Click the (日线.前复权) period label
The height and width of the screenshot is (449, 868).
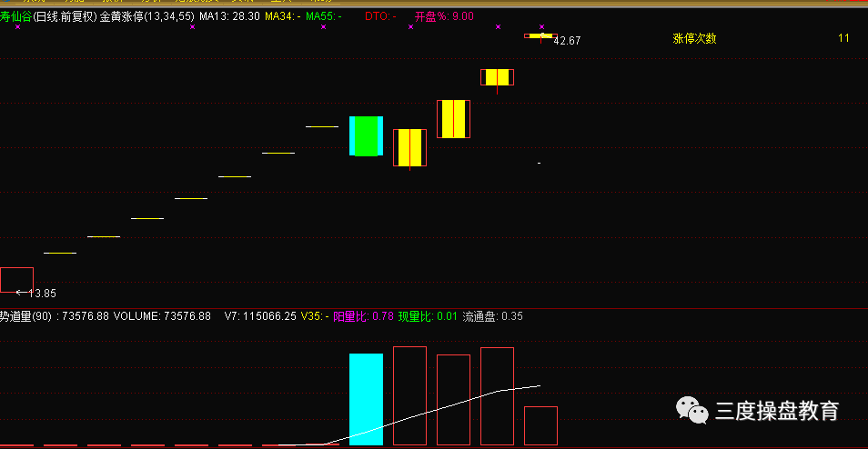[x=66, y=16]
